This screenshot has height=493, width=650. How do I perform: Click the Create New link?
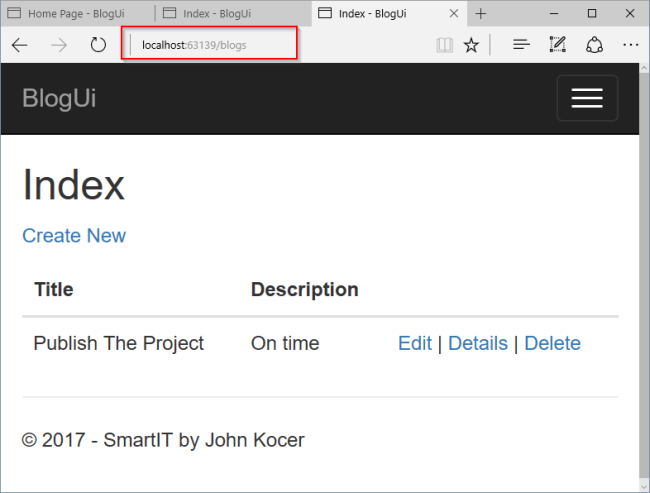tap(74, 236)
